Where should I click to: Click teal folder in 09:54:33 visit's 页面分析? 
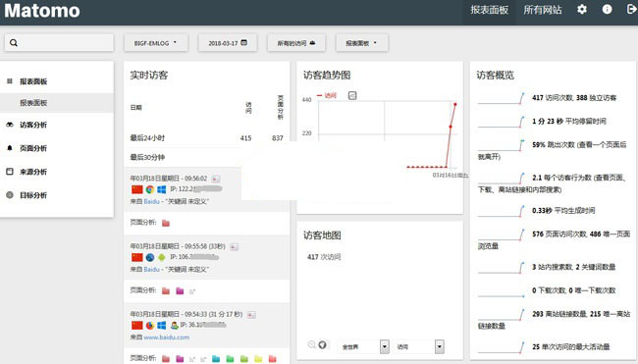tap(216, 359)
